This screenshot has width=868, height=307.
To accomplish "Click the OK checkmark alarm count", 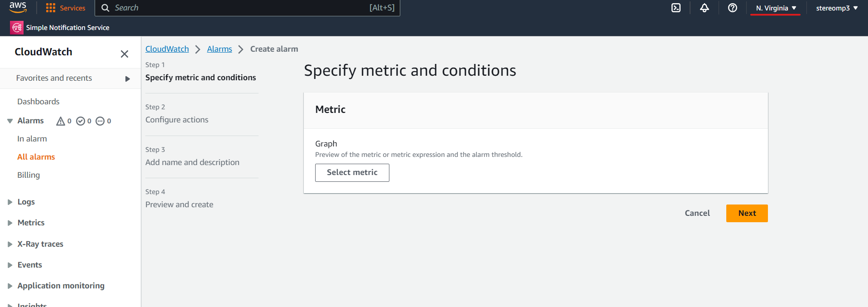I will [84, 121].
